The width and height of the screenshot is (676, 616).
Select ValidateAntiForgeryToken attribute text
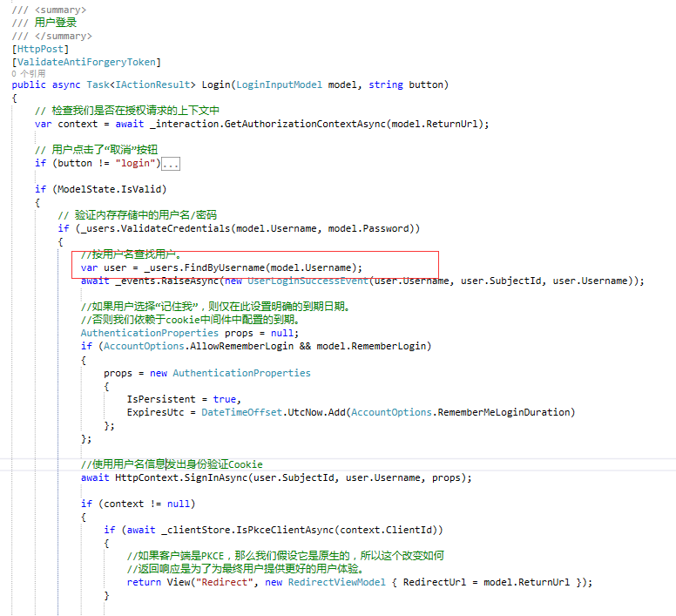(x=86, y=62)
